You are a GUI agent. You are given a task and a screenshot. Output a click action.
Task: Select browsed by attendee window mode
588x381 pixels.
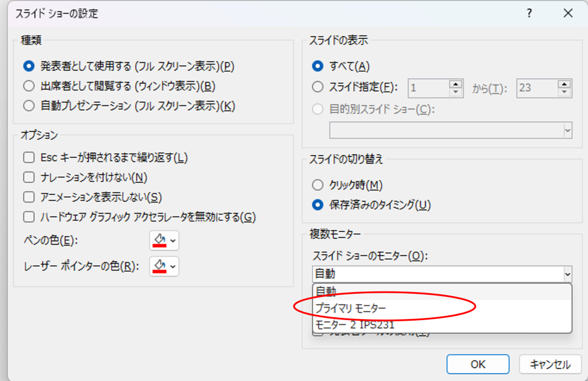[x=29, y=86]
